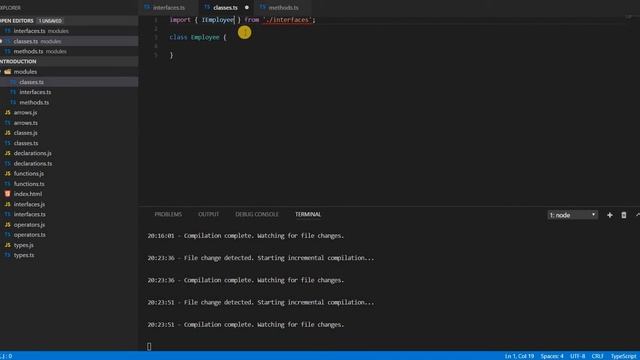Click the TS icon beside types.ts
Screen dimensions: 640x360
[7, 255]
